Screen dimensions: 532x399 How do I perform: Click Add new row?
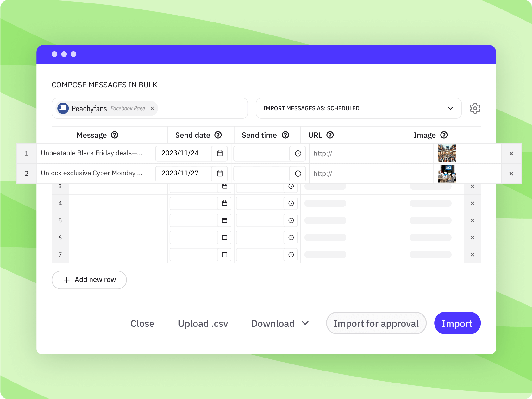pyautogui.click(x=89, y=280)
